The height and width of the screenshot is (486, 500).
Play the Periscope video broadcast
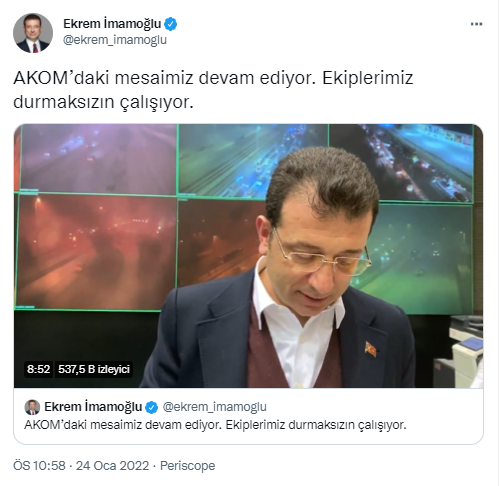pyautogui.click(x=248, y=256)
